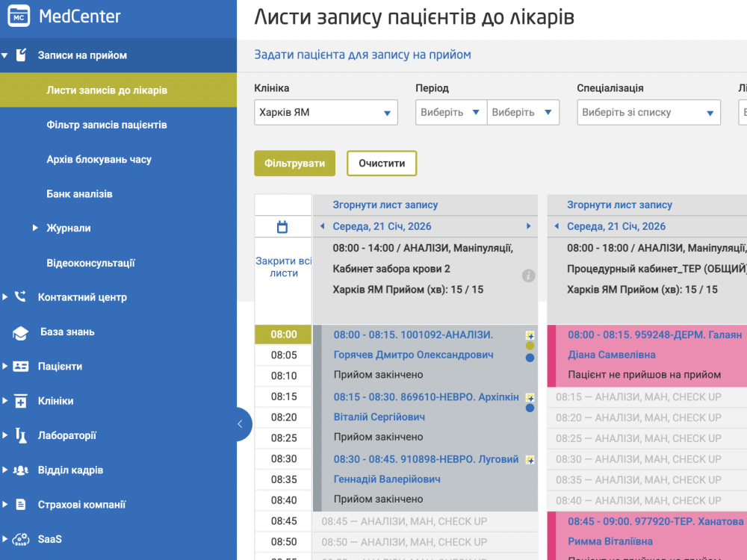This screenshot has height=560, width=747.
Task: Go to previous day in second schedule sheet
Action: coord(557,226)
